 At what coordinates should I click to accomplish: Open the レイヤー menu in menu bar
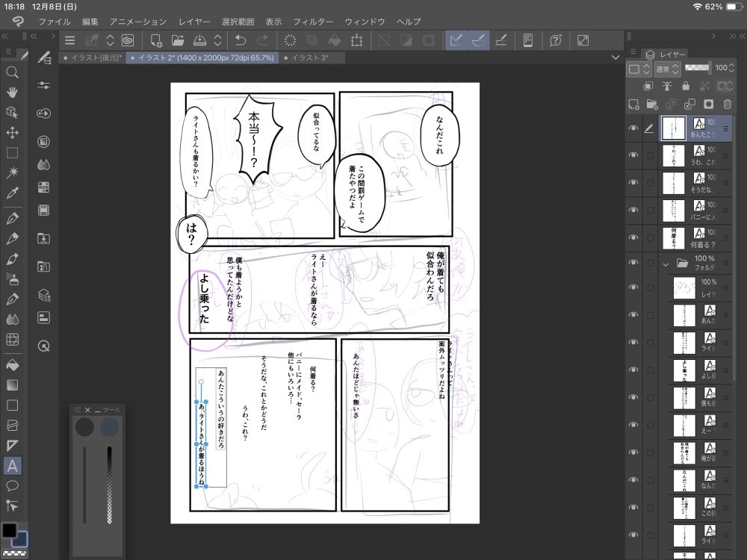194,22
